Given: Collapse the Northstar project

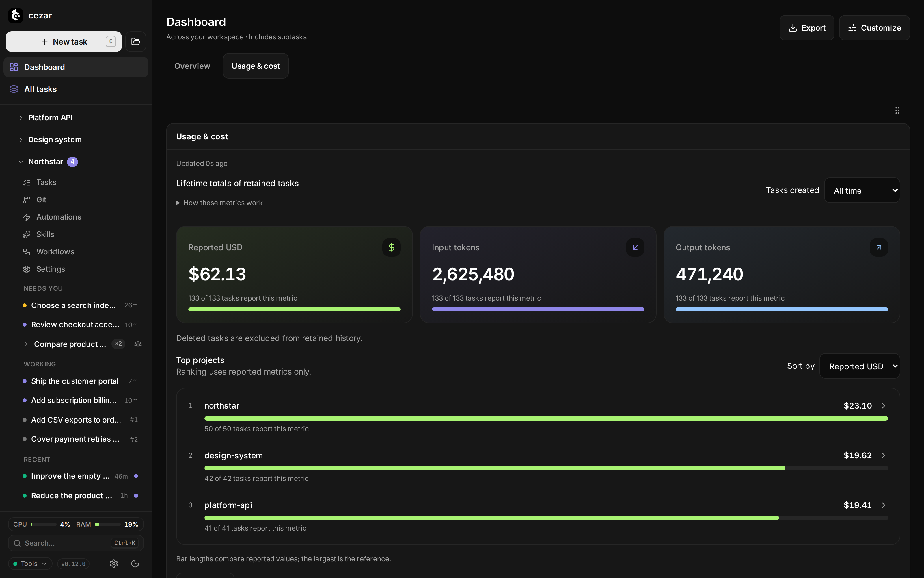Looking at the screenshot, I should coord(21,162).
